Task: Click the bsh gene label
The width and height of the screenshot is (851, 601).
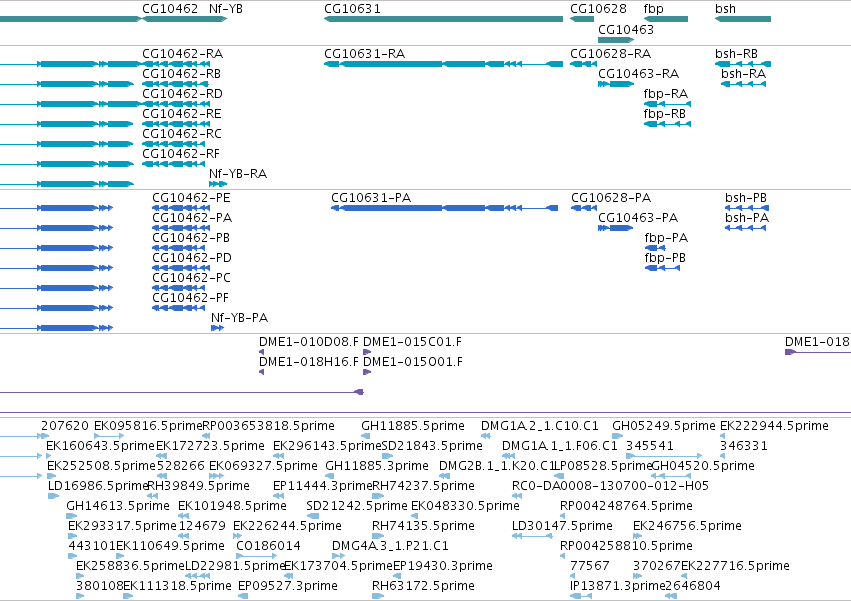Action: pyautogui.click(x=726, y=9)
